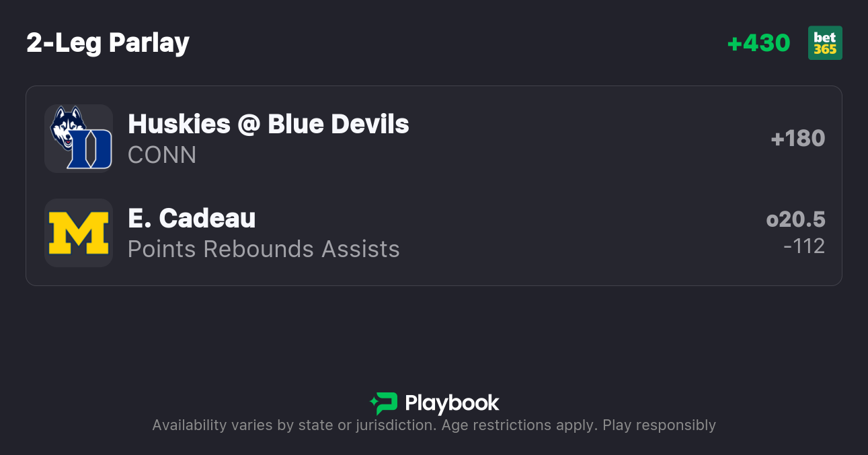Click the Play responsibly disclaimer text
Image resolution: width=868 pixels, height=455 pixels.
[659, 425]
